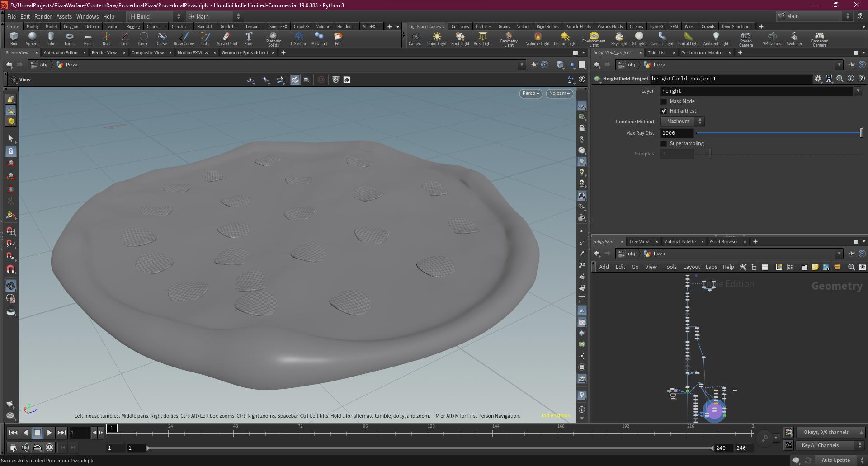Click the Torus shelf tool

[69, 38]
